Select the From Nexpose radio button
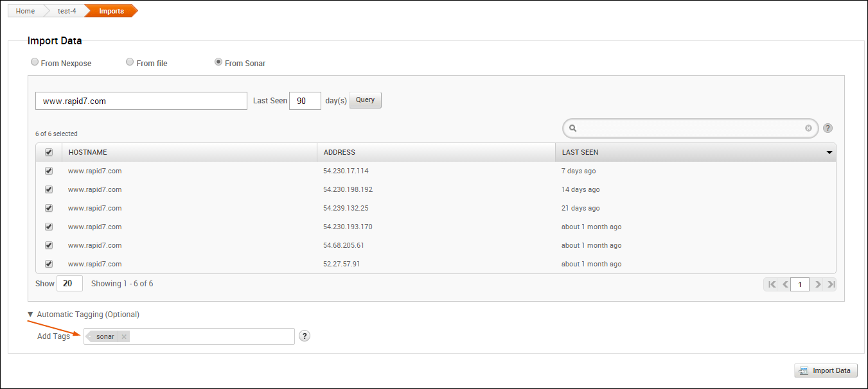 [35, 62]
